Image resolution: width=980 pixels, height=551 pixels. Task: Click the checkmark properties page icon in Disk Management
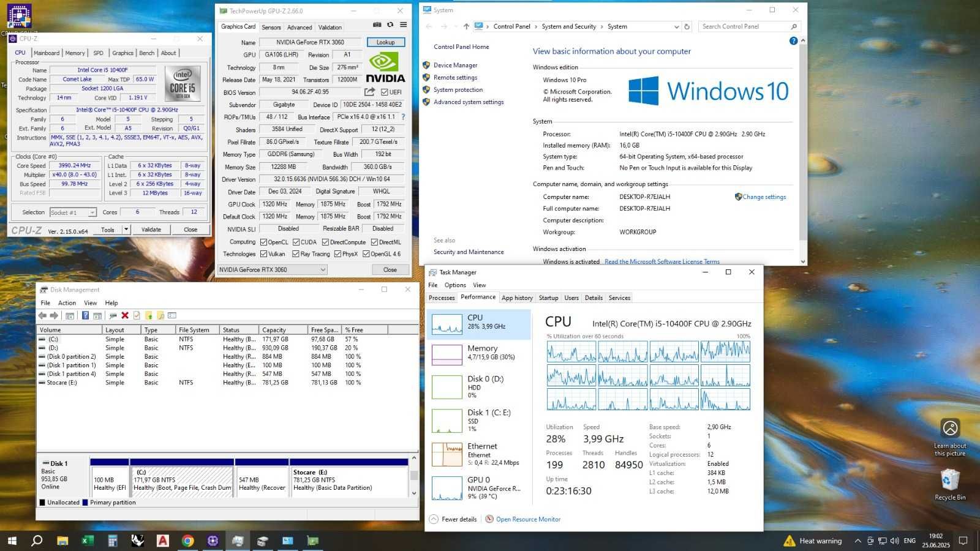(137, 316)
